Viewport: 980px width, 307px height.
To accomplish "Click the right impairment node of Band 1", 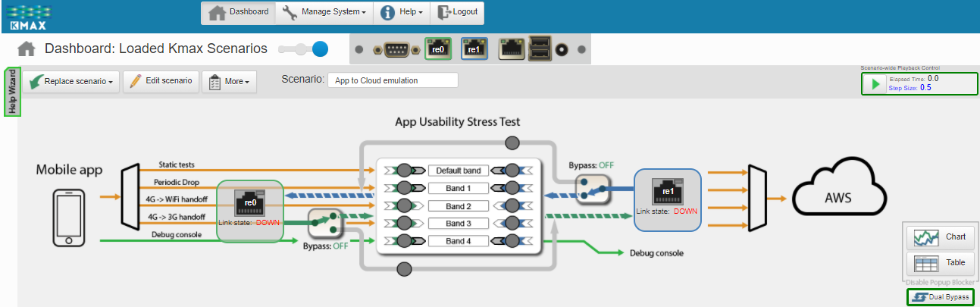I will [x=512, y=188].
